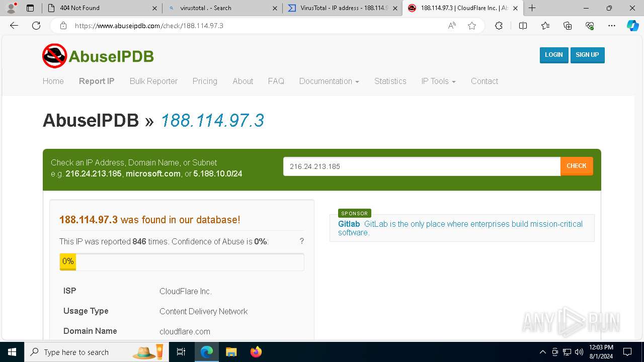This screenshot has width=644, height=362.
Task: Close the virustotal Search tab
Action: (x=275, y=8)
